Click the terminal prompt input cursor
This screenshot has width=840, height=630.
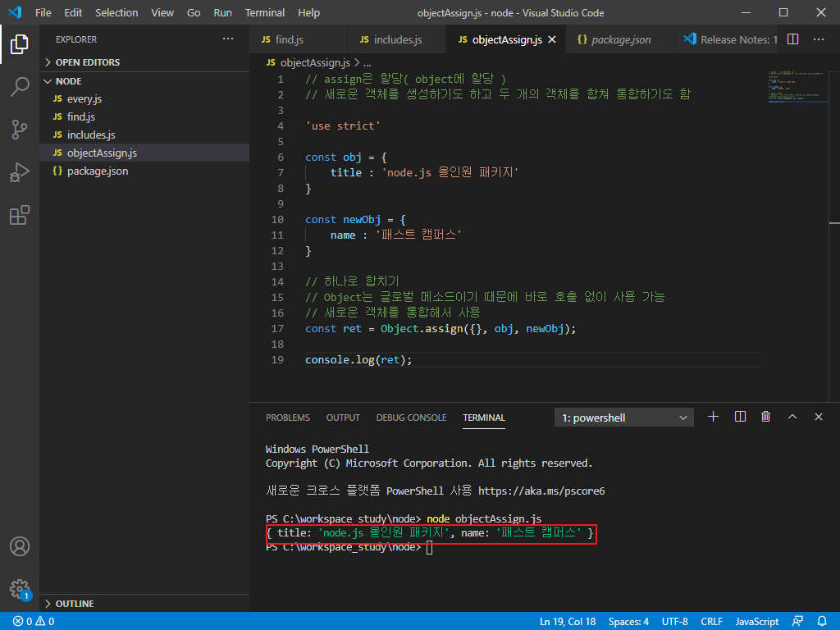tap(429, 547)
